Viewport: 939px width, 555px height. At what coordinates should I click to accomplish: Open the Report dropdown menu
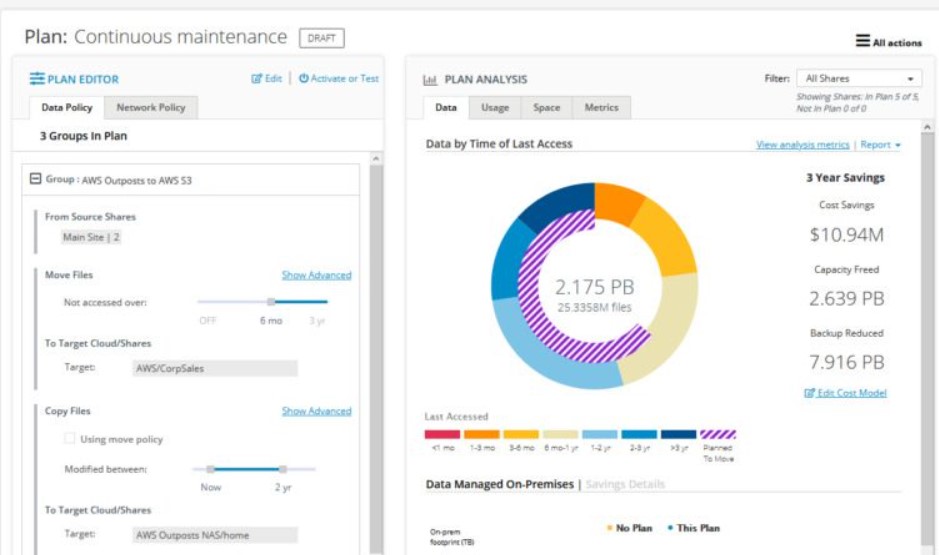point(880,145)
